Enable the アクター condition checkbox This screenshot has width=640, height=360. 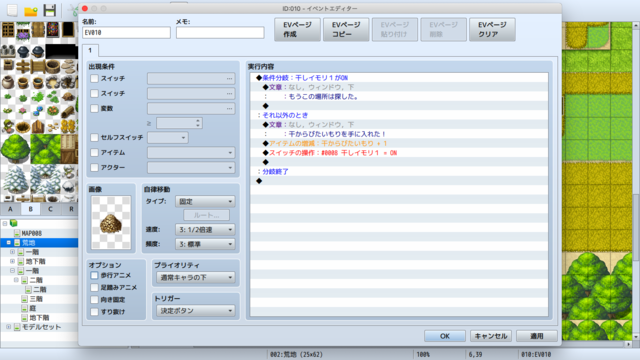(94, 167)
